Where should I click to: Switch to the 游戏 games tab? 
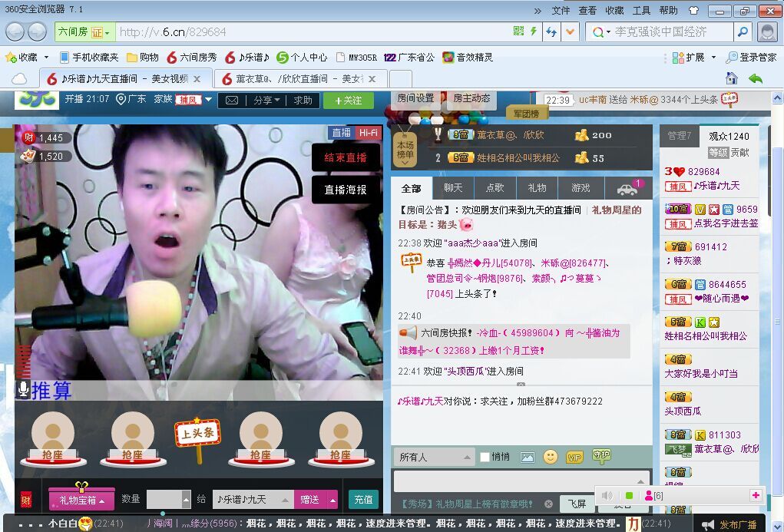tap(581, 188)
